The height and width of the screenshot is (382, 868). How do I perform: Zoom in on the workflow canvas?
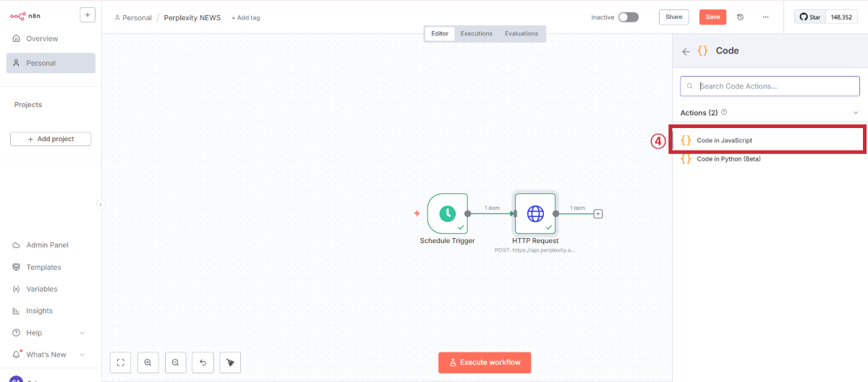tap(148, 362)
